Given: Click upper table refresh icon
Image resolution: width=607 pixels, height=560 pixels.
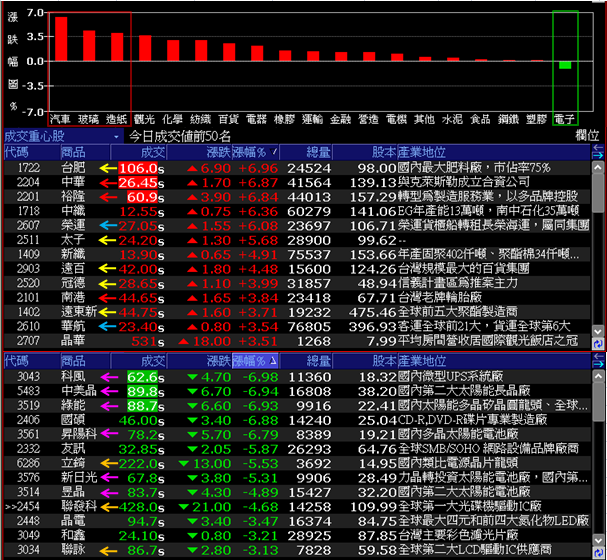Looking at the screenshot, I should point(598,344).
